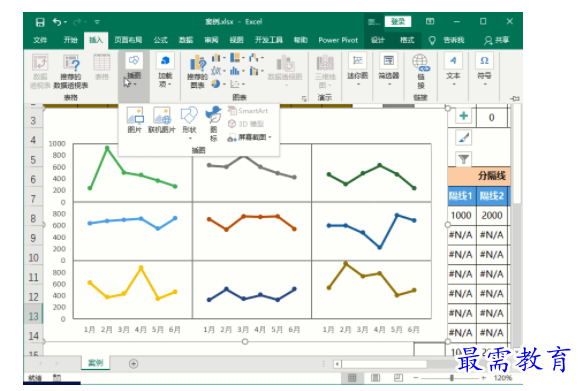Collapse the ribbon with pin icon
579x391 pixels.
tap(515, 99)
